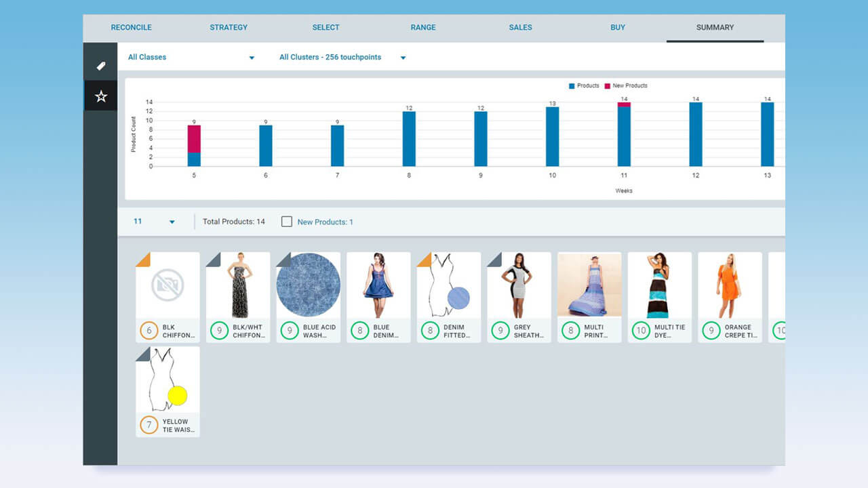
Task: Click the GREY SHEATH product name
Action: (x=528, y=331)
